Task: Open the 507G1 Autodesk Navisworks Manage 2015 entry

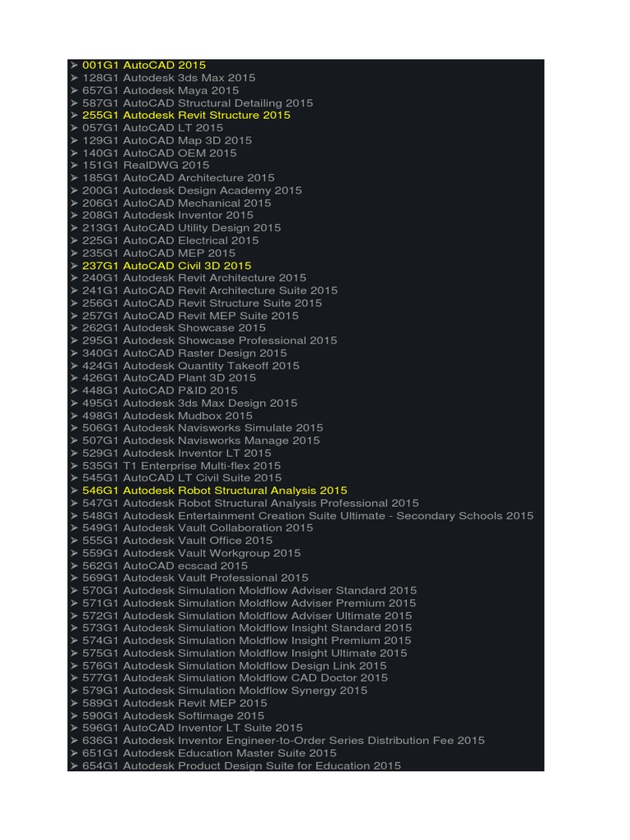Action: [x=201, y=441]
